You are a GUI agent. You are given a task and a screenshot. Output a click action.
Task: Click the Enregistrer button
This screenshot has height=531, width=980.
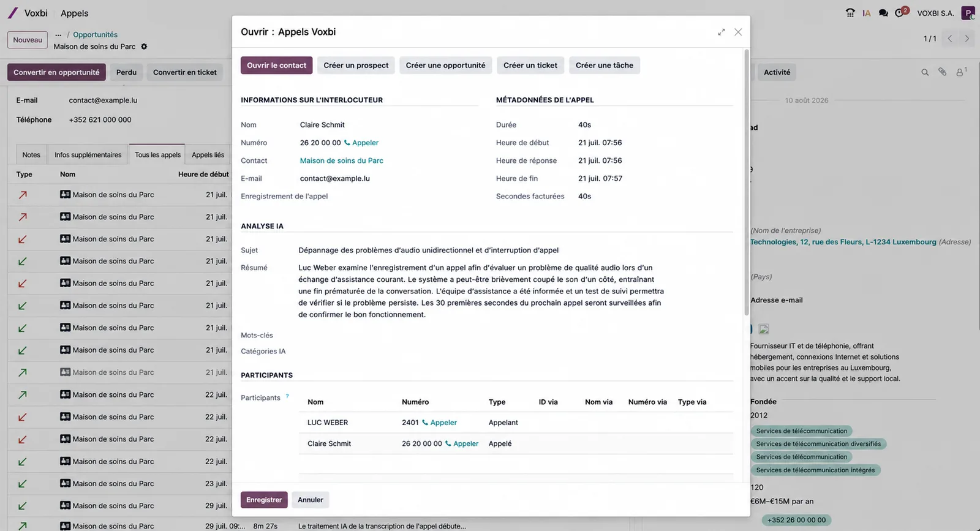click(x=264, y=500)
